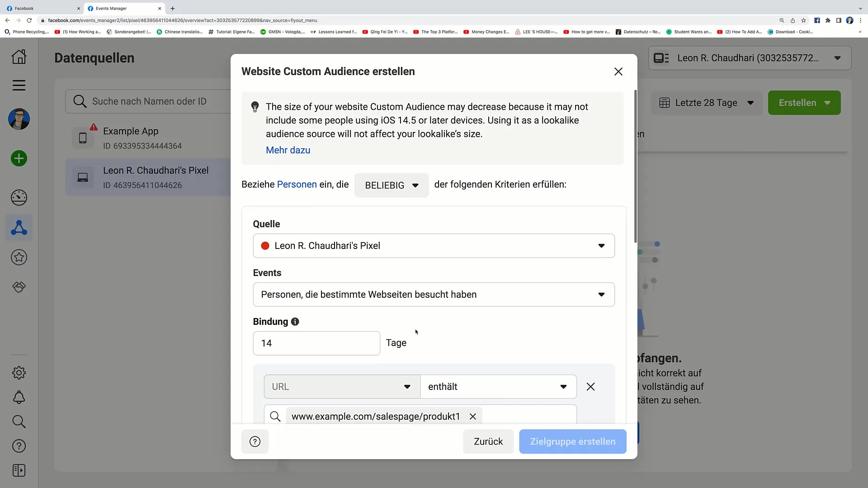This screenshot has height=488, width=868.
Task: Click the settings gear icon in left sidebar
Action: 19,372
